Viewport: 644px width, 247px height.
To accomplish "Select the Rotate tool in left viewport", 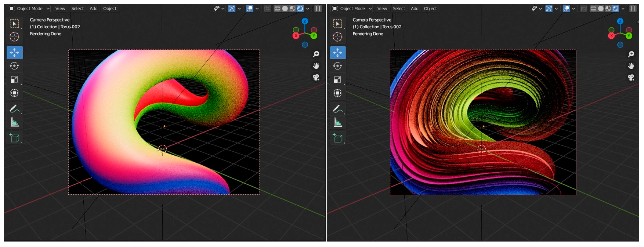I will tap(14, 66).
